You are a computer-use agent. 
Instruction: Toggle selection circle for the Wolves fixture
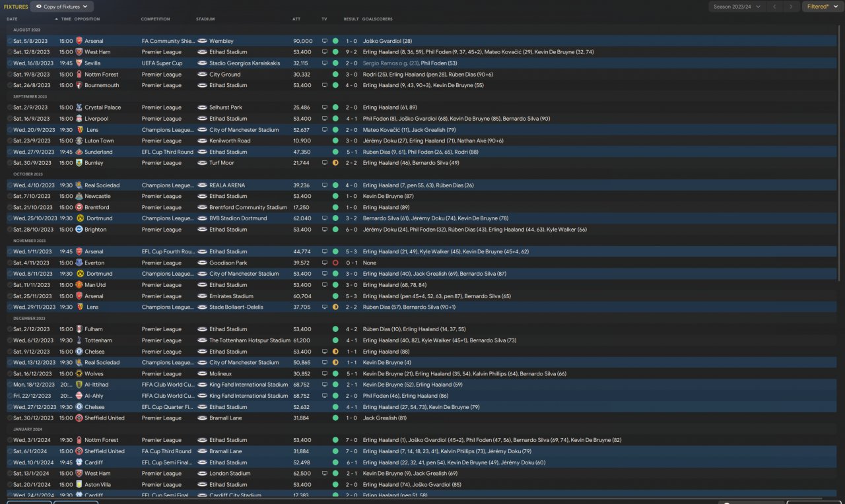(x=10, y=373)
